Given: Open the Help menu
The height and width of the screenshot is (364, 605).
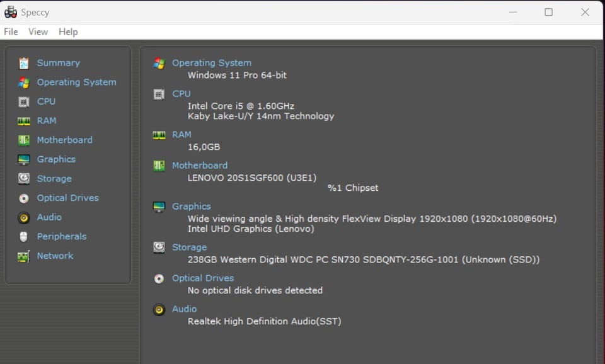Looking at the screenshot, I should (68, 31).
